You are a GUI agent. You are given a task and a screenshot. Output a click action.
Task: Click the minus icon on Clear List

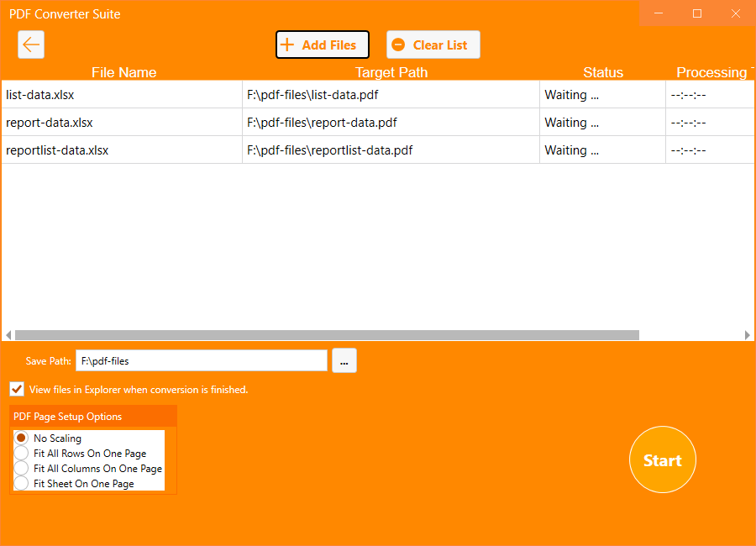click(x=396, y=44)
